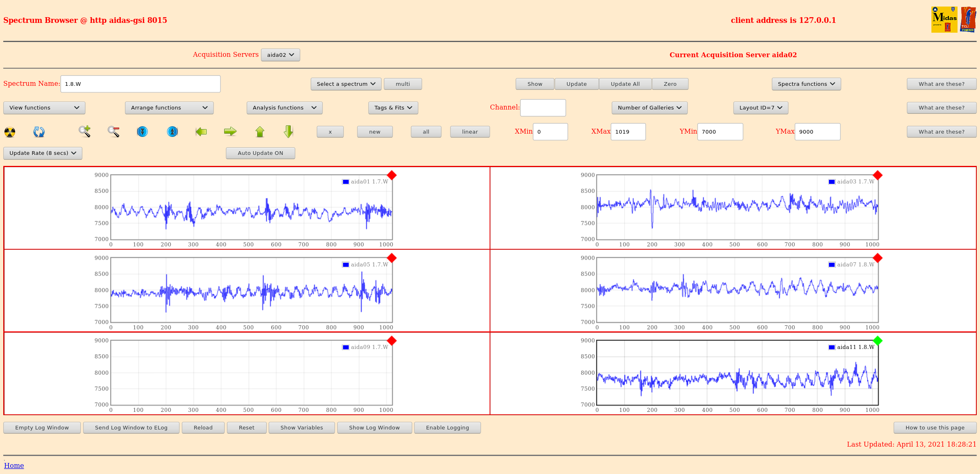Click the green down arrow icon

288,132
